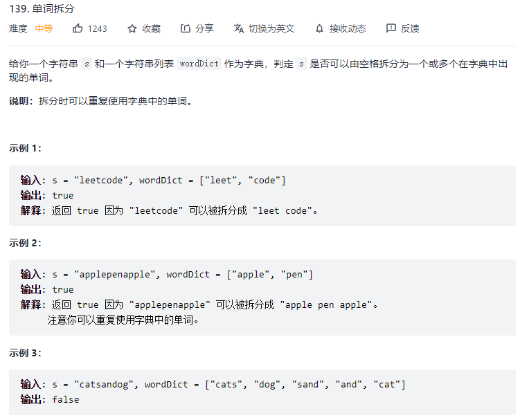Open the 反馈 feedback link
520x420 pixels.
point(410,28)
